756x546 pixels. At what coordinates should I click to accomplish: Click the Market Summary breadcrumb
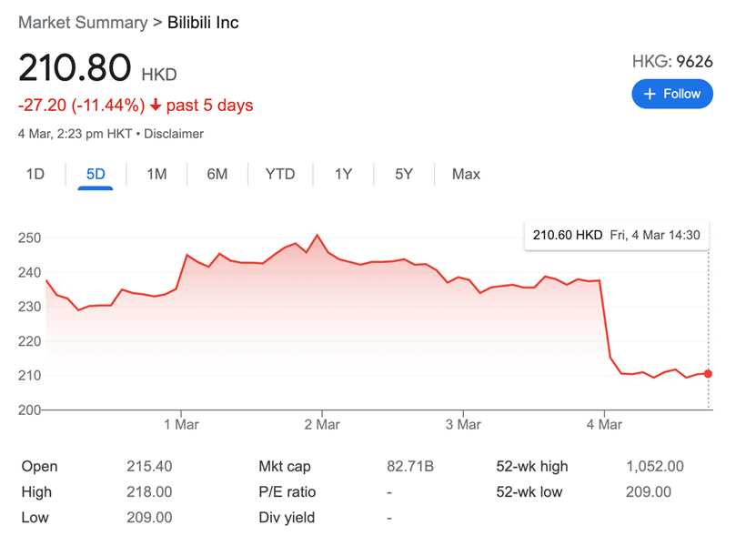83,22
